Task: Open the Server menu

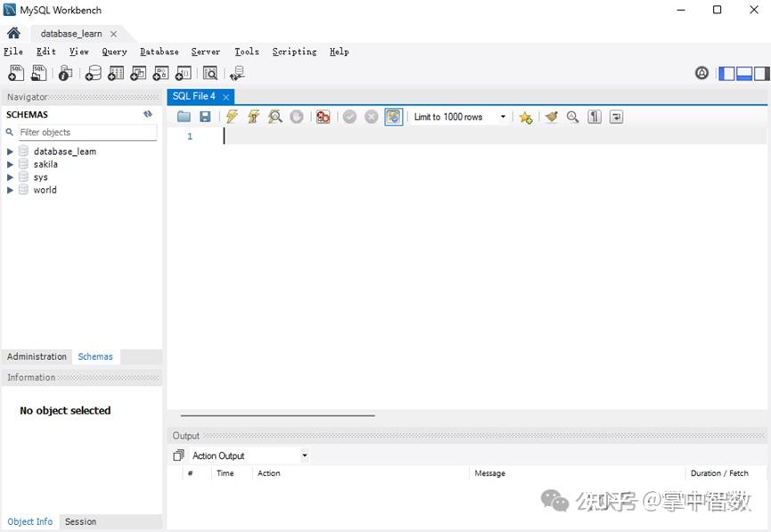Action: click(x=206, y=51)
